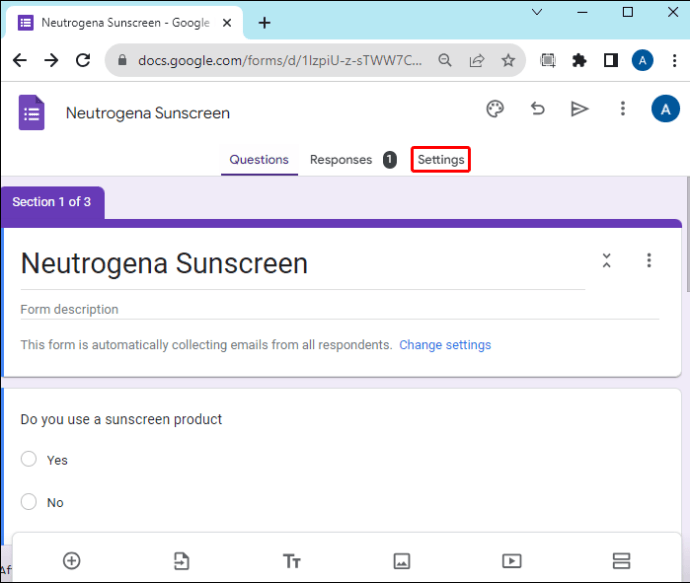
Task: View site info via the lock icon
Action: click(122, 60)
